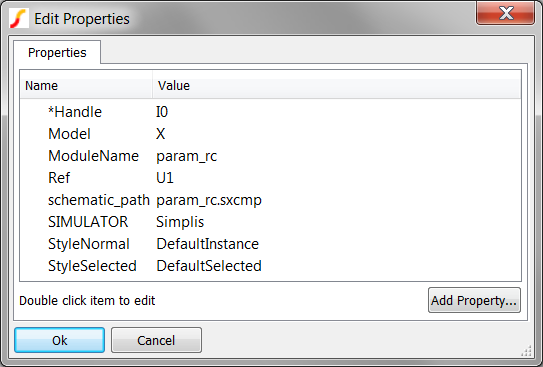
Task: Select the StyleNormal property row
Action: [x=270, y=244]
